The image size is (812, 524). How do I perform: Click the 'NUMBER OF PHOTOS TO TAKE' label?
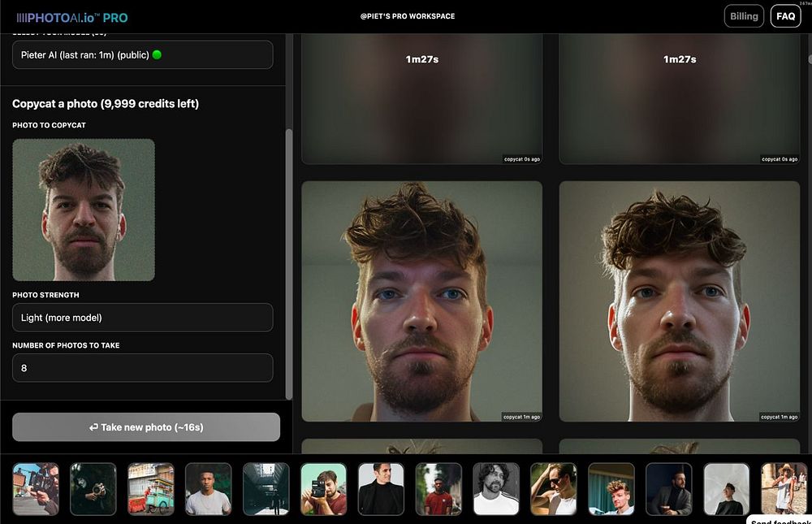pos(66,345)
